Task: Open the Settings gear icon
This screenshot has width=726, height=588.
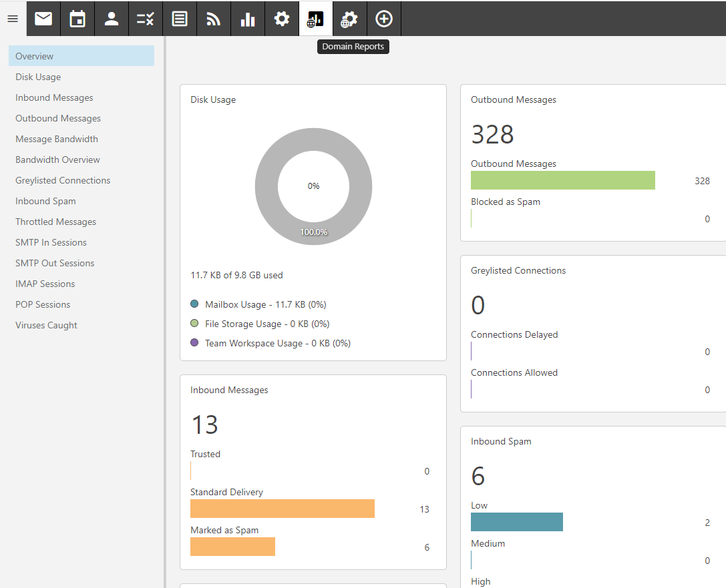Action: (282, 19)
